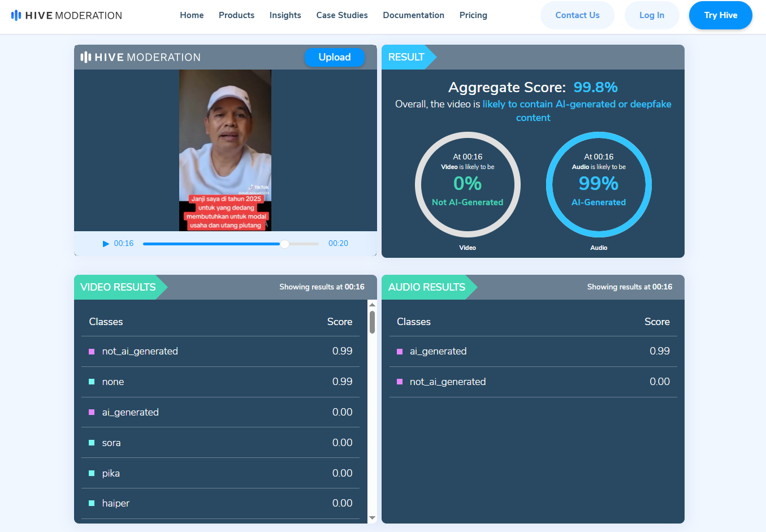Open the Products menu

point(236,15)
